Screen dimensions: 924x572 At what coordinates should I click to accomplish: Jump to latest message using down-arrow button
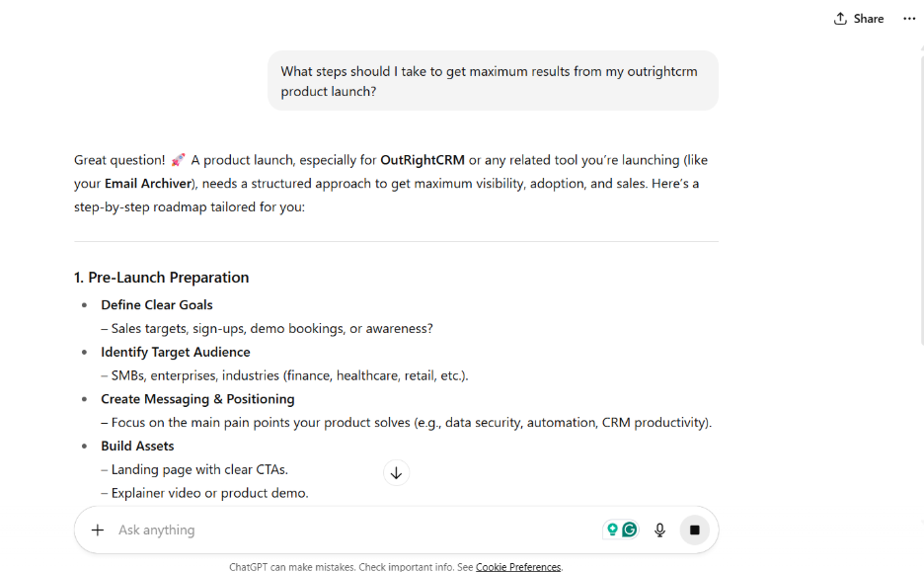pos(396,473)
